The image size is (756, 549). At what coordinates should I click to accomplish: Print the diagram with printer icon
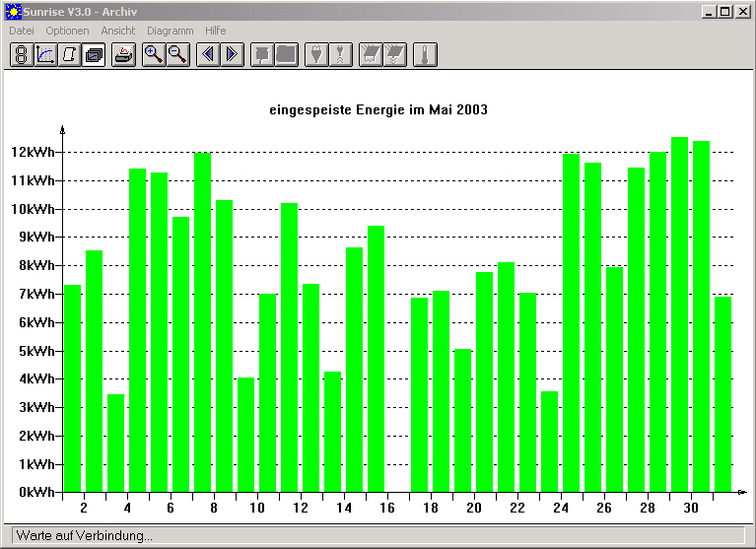pos(124,54)
